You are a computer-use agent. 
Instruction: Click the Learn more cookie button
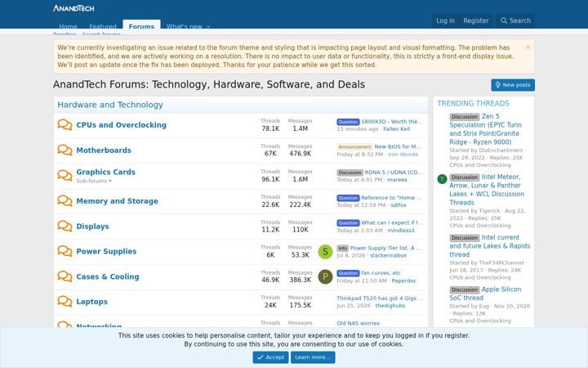[313, 357]
